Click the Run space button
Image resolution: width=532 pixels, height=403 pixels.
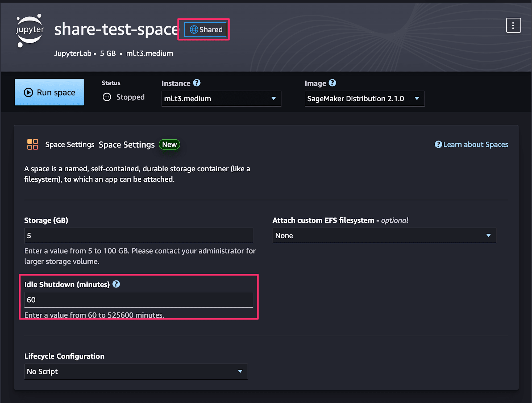pos(49,92)
